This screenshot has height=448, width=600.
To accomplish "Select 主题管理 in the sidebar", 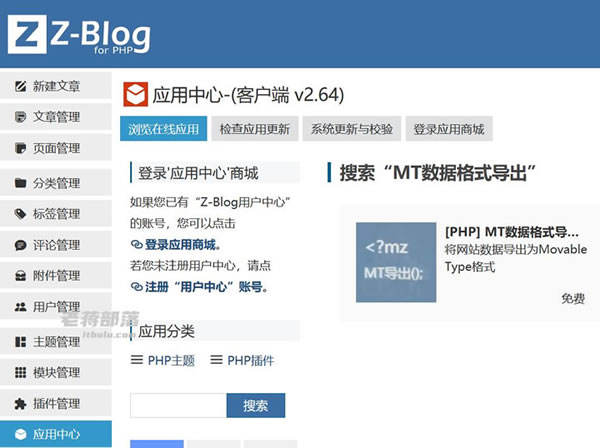I will (x=56, y=342).
